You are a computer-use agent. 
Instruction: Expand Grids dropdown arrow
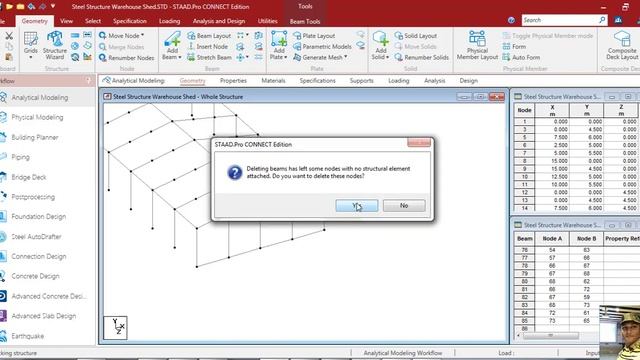coord(31,58)
